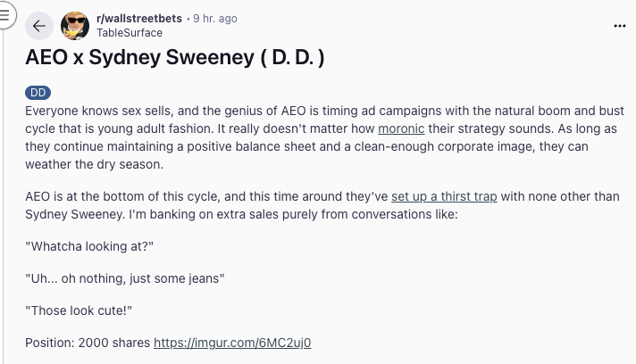
Task: View the TableSurface author profile
Action: click(x=130, y=33)
